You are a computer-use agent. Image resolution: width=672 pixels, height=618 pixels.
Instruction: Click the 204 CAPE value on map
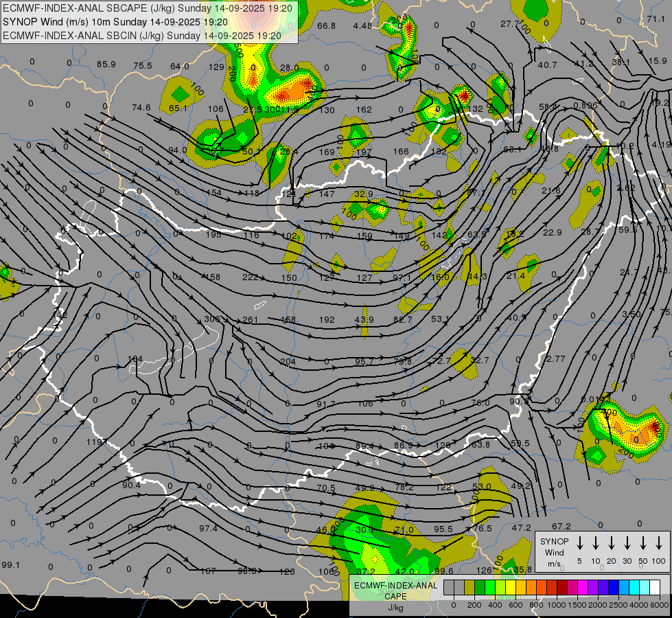pos(288,362)
